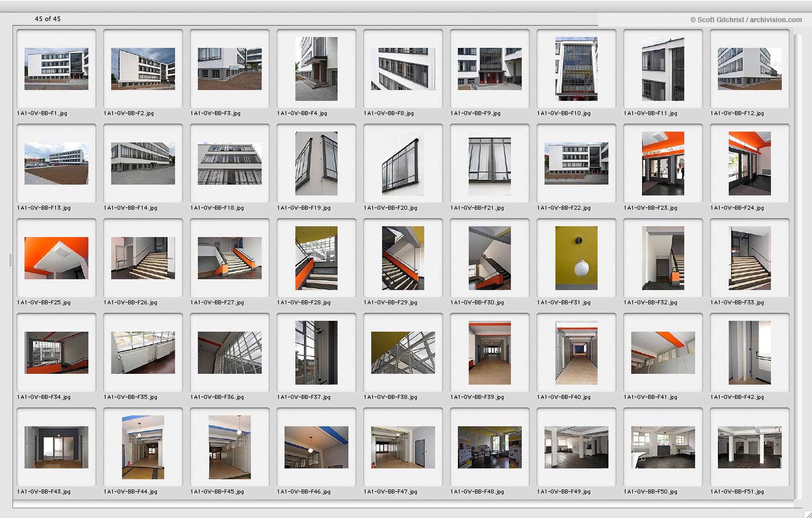Choose thumbnail 1A1-GW-BB-F19.jpg
The image size is (812, 518).
point(316,164)
